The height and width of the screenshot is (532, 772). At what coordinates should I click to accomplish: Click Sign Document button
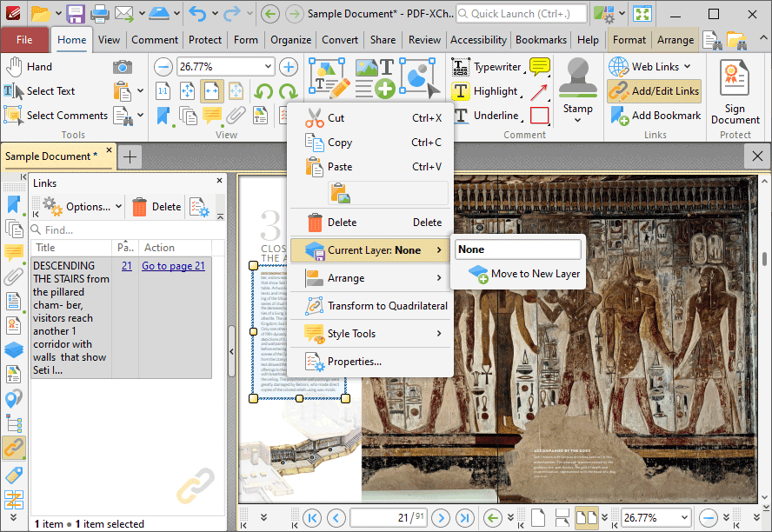(x=735, y=92)
